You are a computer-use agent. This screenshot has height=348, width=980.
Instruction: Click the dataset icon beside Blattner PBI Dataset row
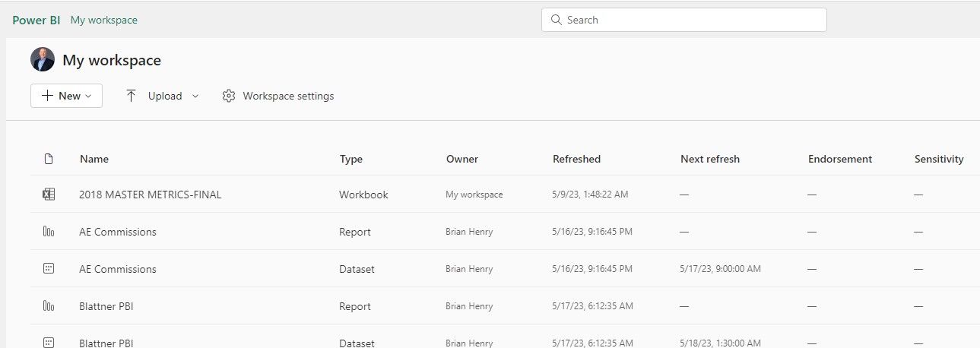tap(49, 343)
